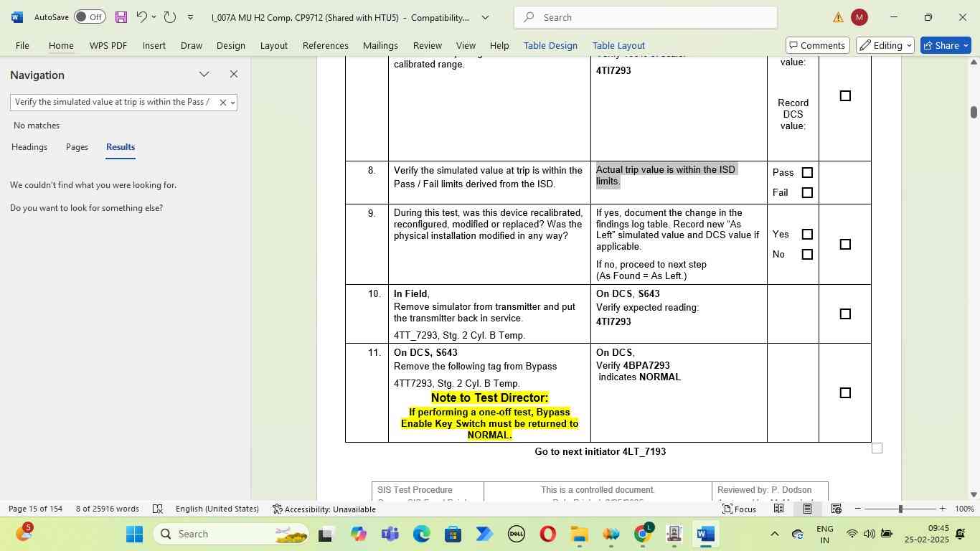Open the Undo history dropdown arrow
Image resolution: width=980 pixels, height=551 pixels.
154,17
